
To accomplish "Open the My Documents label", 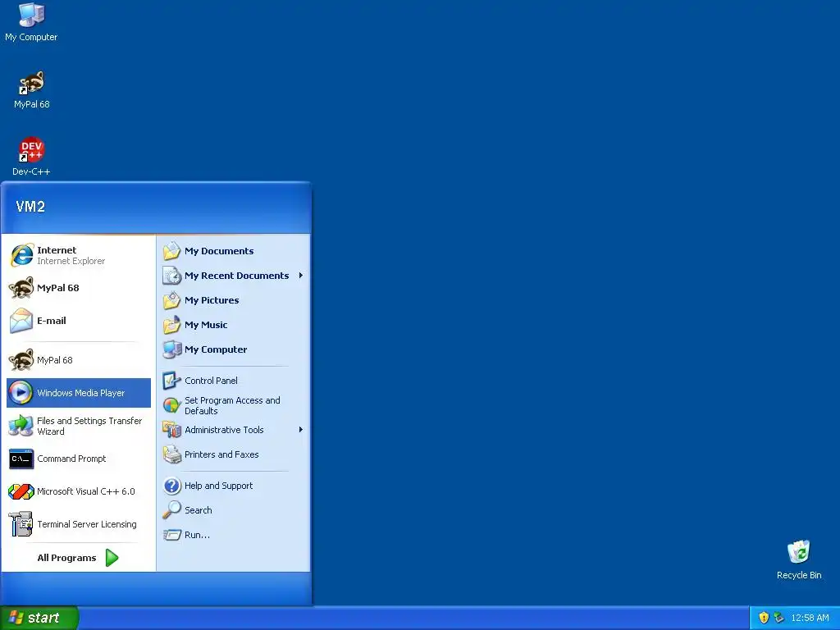I will [219, 251].
